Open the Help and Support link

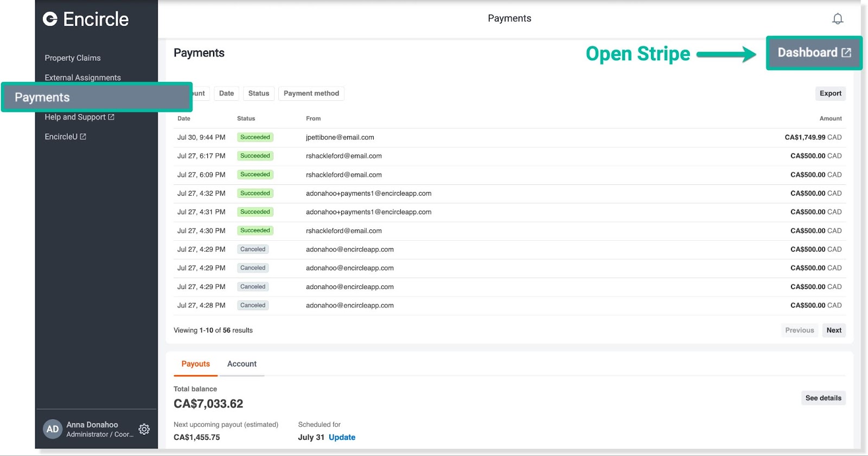click(x=79, y=117)
